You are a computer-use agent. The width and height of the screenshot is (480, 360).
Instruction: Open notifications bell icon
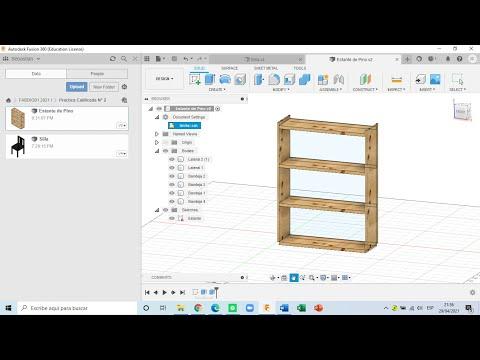[448, 59]
